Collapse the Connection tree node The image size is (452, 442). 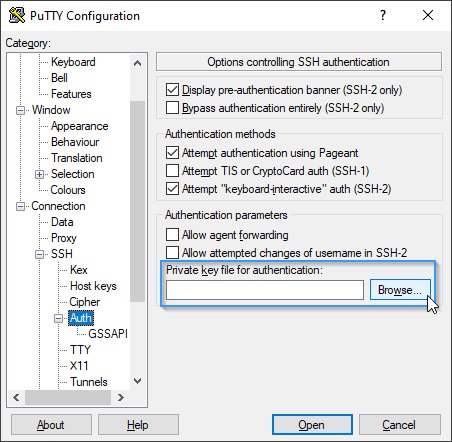click(x=20, y=206)
